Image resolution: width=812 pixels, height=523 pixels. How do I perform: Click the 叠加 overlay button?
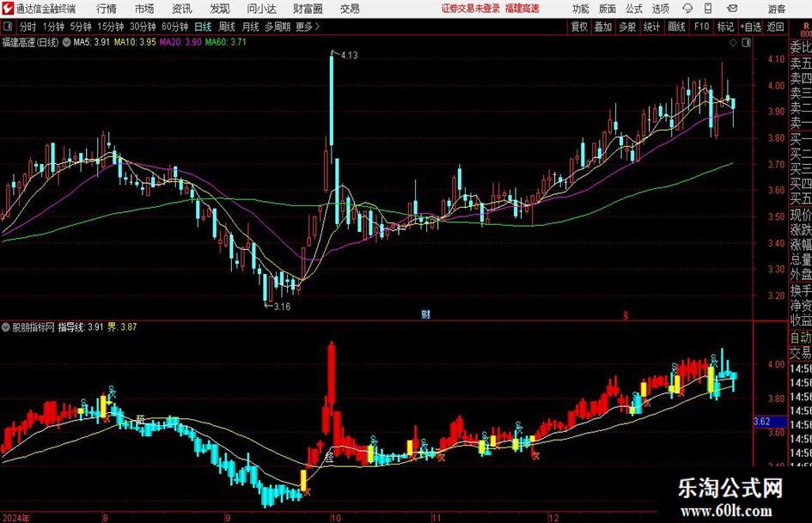pos(603,27)
